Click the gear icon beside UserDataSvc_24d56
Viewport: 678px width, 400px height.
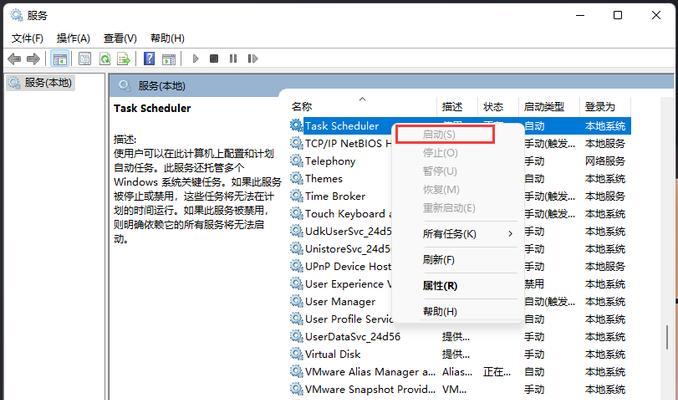pyautogui.click(x=296, y=336)
